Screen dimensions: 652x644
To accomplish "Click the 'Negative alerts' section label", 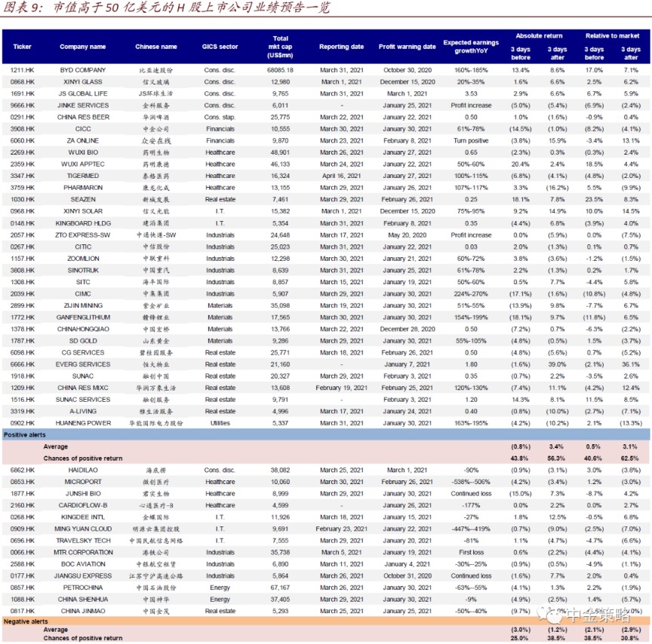I will click(x=26, y=621).
